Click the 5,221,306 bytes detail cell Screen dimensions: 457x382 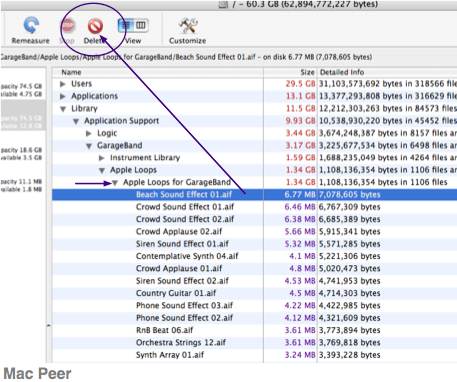[x=350, y=256]
